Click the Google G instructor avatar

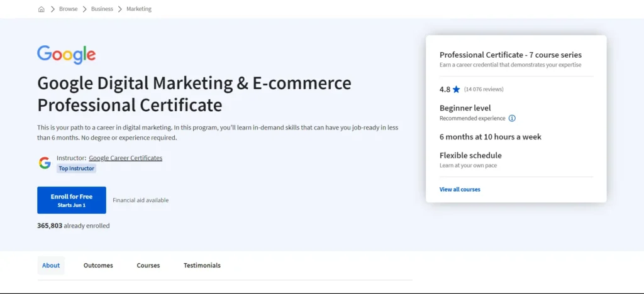[x=45, y=163]
